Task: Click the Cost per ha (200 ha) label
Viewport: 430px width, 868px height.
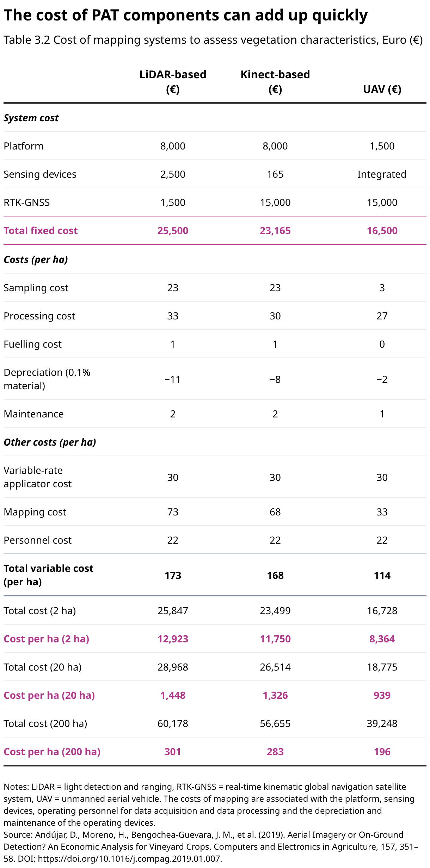Action: click(x=52, y=752)
